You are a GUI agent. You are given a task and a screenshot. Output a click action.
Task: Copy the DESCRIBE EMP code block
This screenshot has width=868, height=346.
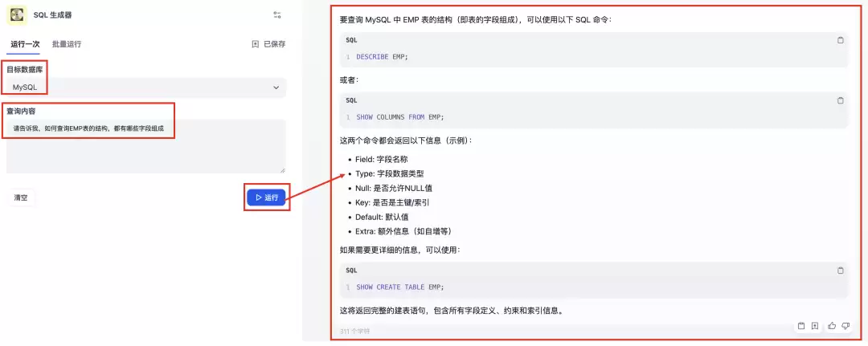point(841,40)
